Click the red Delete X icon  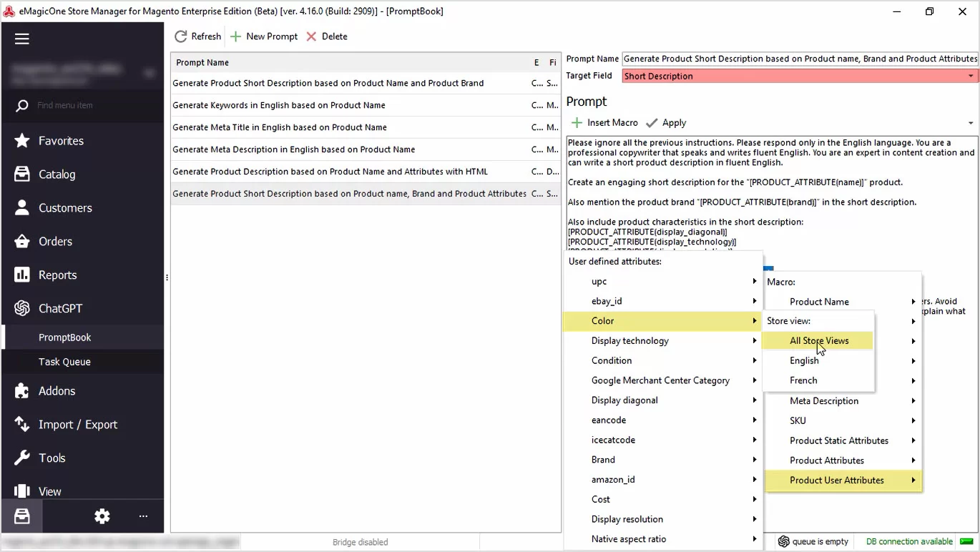coord(311,36)
